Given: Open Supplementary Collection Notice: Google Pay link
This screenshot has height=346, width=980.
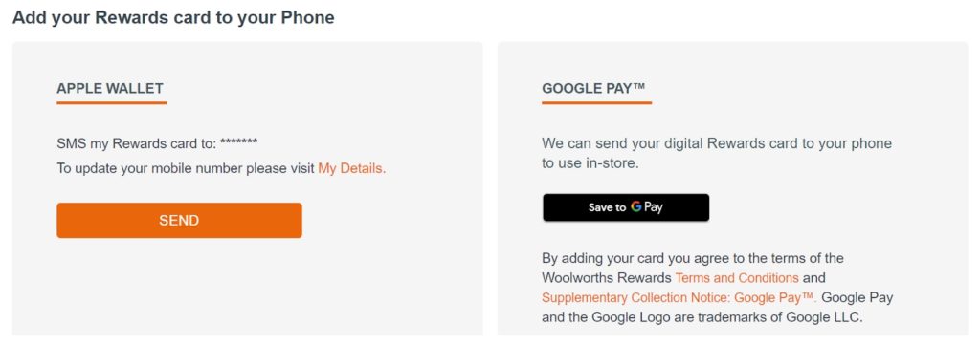Looking at the screenshot, I should click(679, 297).
